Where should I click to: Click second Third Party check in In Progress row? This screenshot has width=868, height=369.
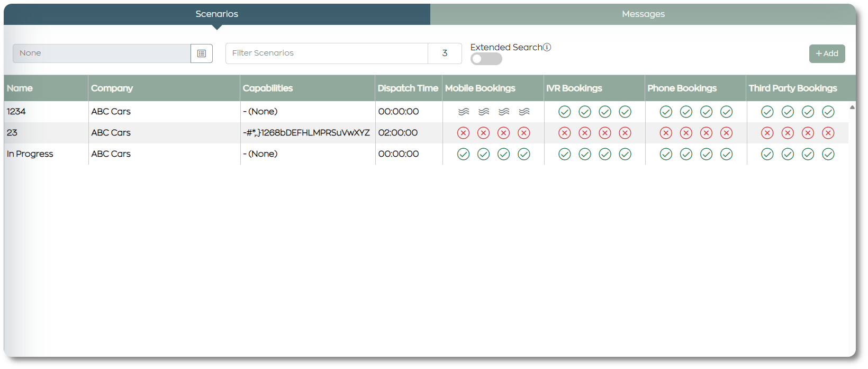(788, 154)
